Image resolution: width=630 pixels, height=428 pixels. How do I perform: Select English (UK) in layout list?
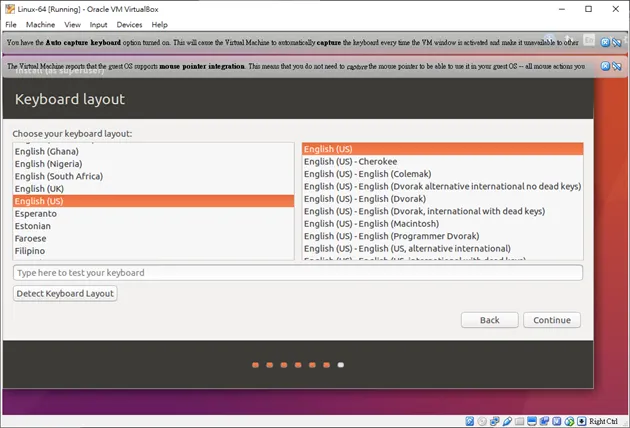point(153,189)
